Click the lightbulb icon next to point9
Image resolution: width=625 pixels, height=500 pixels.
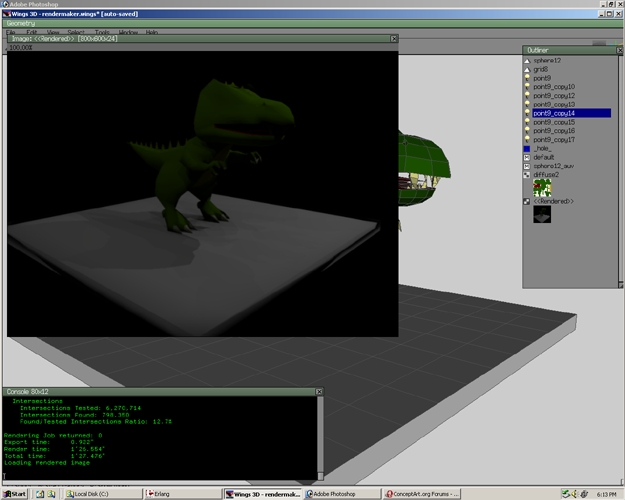(527, 78)
